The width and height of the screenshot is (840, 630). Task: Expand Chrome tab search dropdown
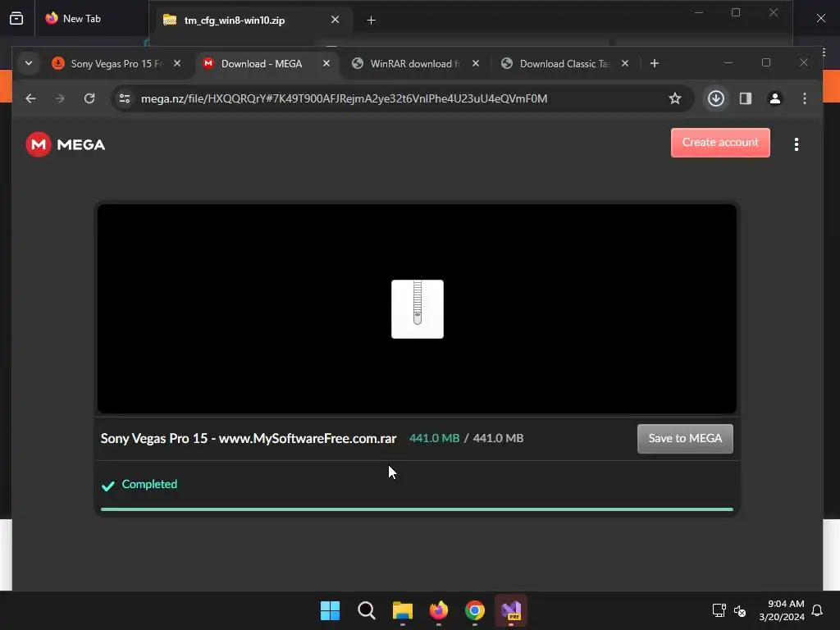pyautogui.click(x=29, y=63)
